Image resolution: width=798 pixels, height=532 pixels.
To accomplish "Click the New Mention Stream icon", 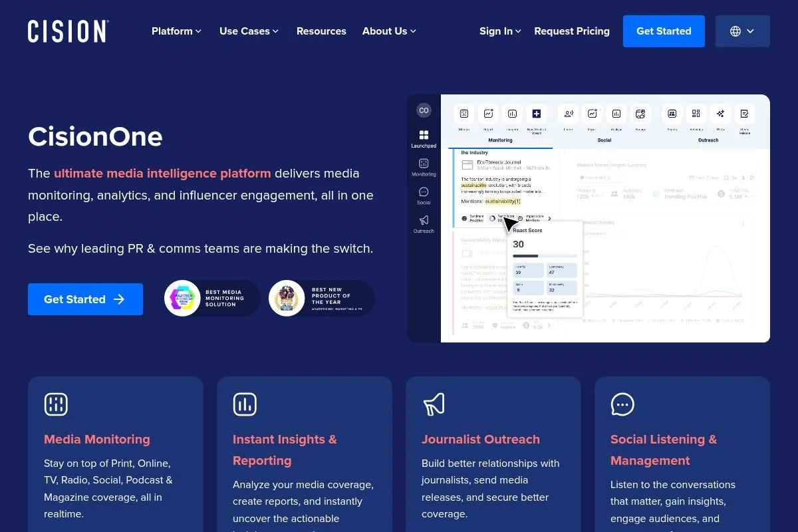I will 537,114.
